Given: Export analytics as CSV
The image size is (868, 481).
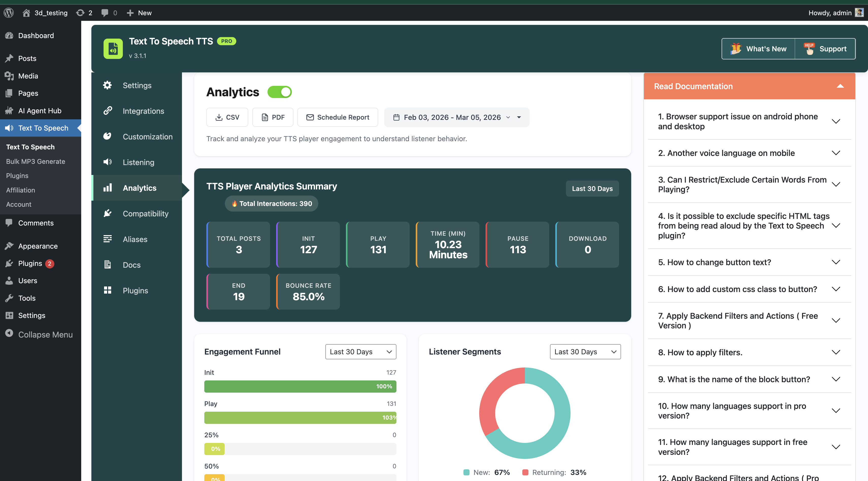Looking at the screenshot, I should pos(227,117).
